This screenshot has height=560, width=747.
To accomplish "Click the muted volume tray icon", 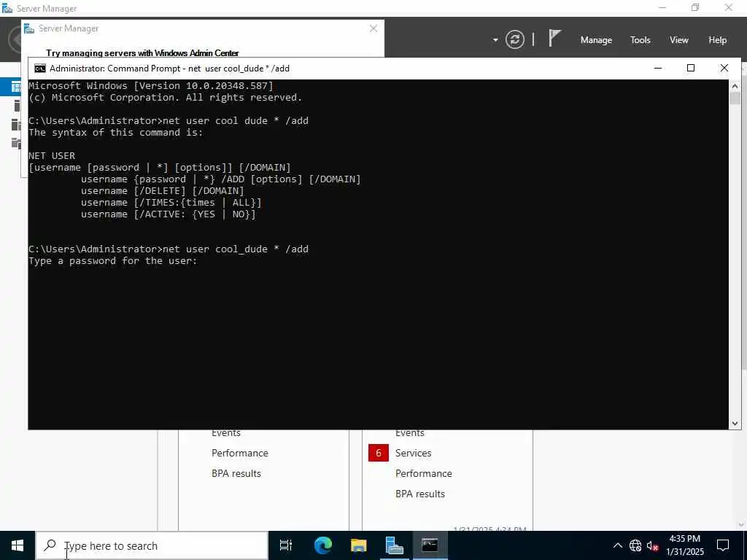I will (x=653, y=545).
